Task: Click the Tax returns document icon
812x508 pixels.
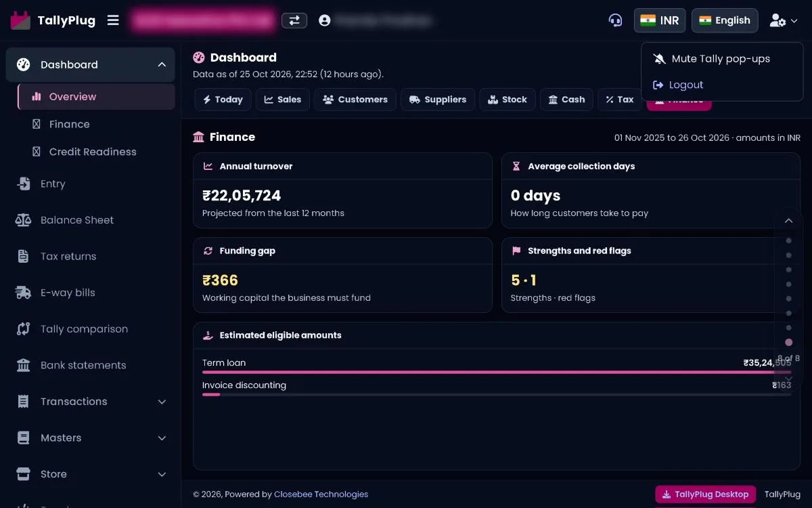Action: pyautogui.click(x=24, y=256)
